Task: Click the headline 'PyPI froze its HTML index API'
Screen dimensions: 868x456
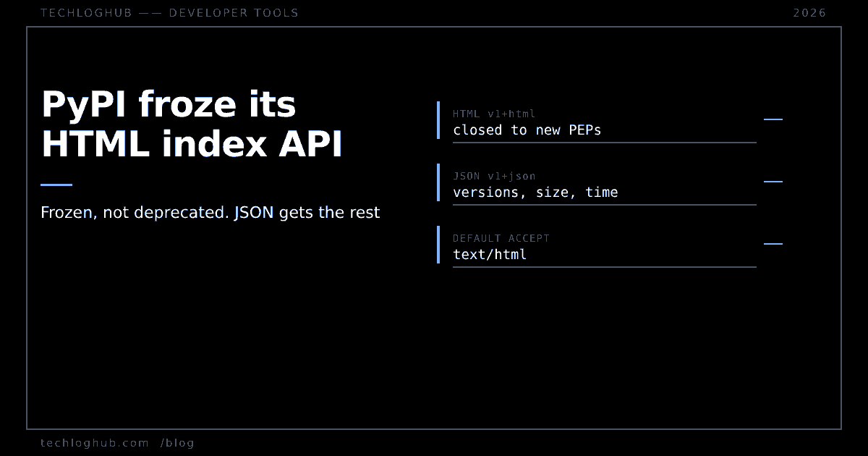Action: pos(192,124)
